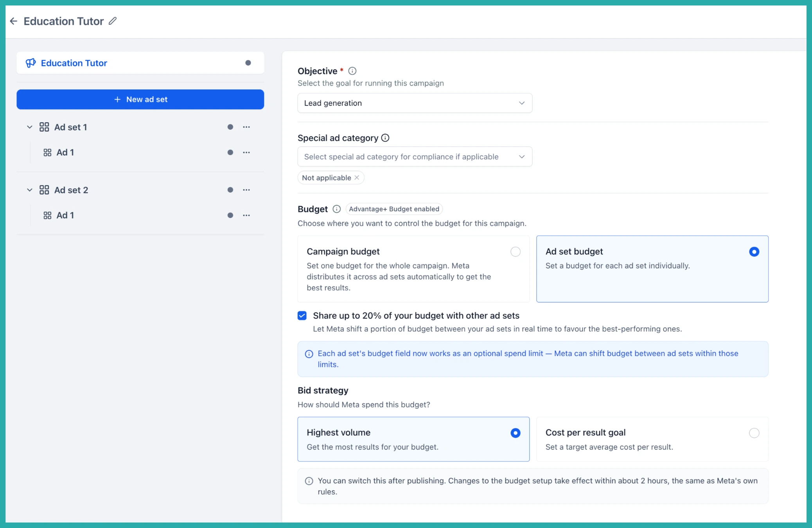812x528 pixels.
Task: Click the Special ad category info icon
Action: coord(385,138)
